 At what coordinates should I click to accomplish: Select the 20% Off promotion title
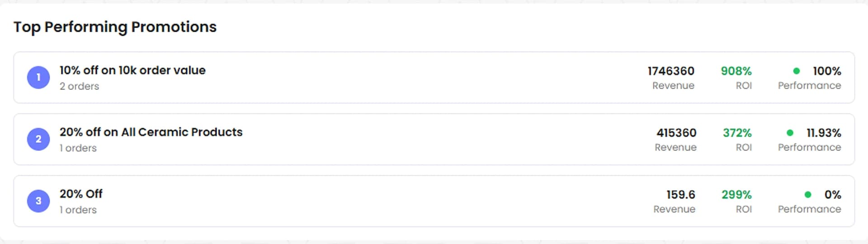(81, 194)
